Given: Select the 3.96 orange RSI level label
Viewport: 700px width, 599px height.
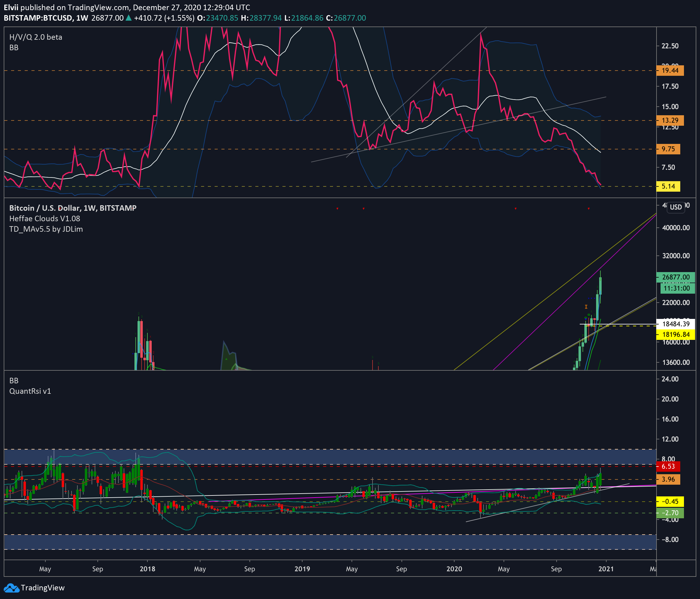Looking at the screenshot, I should pyautogui.click(x=668, y=479).
